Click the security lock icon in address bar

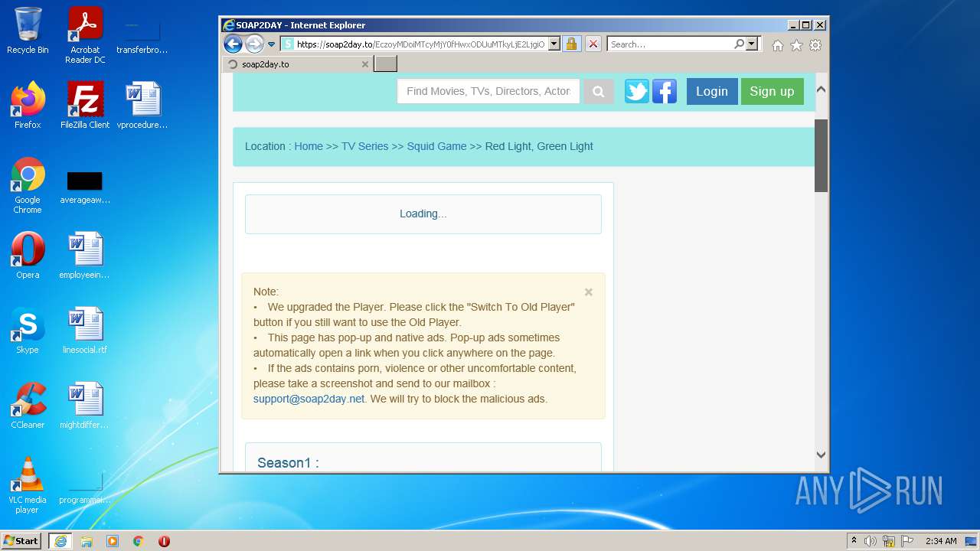571,44
